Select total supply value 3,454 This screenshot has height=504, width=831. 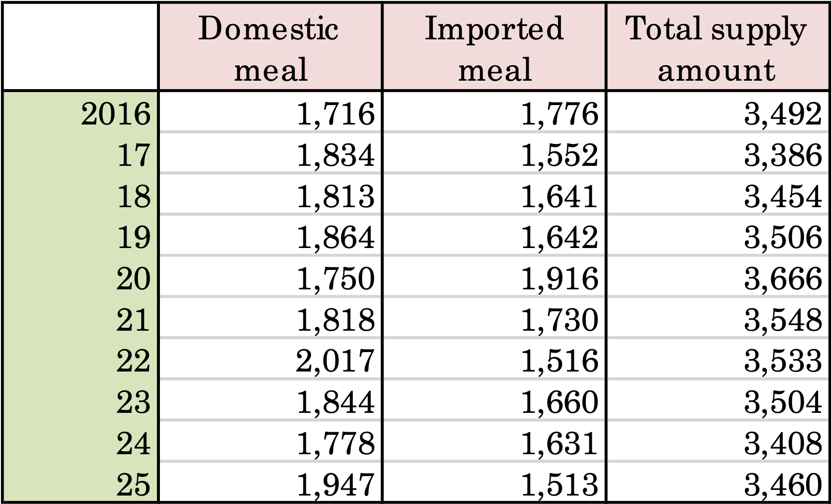point(782,196)
